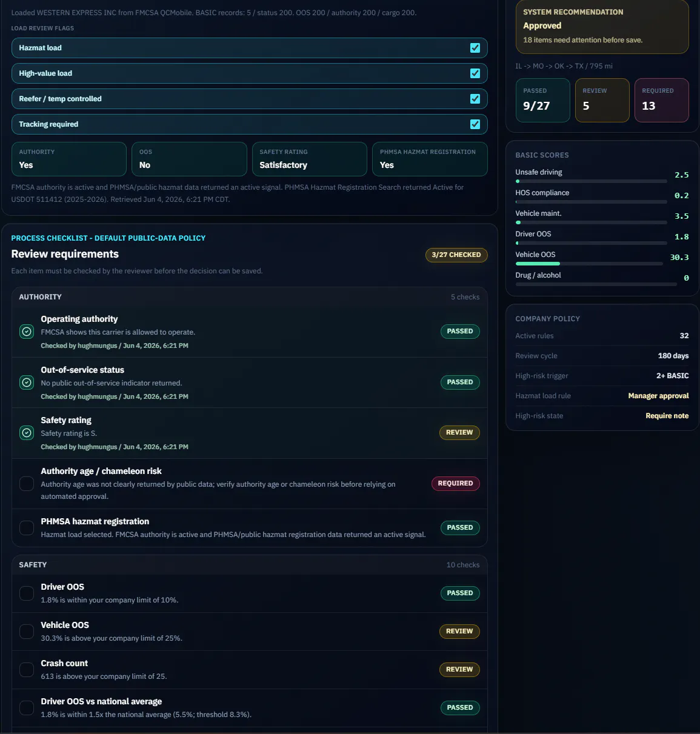
Task: Check the Authority age / chameleon risk item
Action: [x=27, y=484]
